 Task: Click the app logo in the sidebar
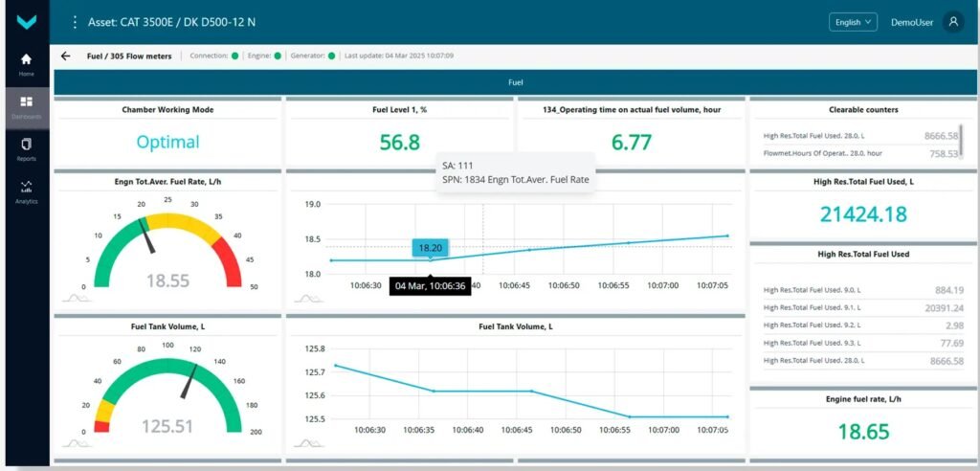click(26, 21)
